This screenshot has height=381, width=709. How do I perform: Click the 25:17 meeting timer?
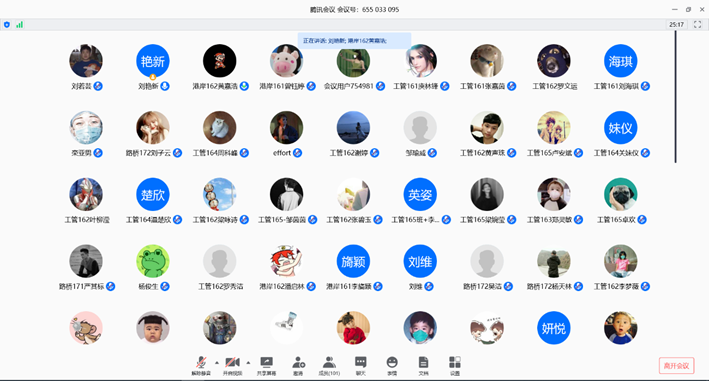(676, 24)
